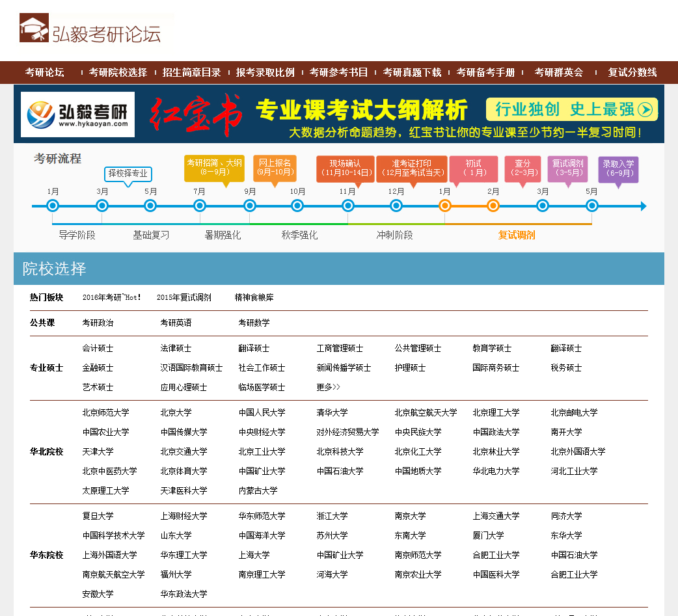Click the 11月 node on timeline

tap(347, 206)
